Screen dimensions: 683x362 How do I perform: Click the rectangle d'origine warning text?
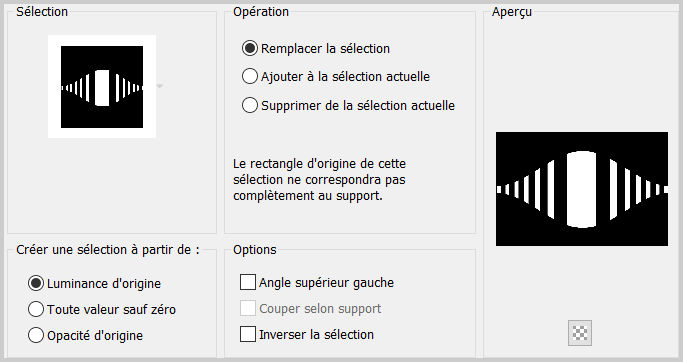[319, 179]
